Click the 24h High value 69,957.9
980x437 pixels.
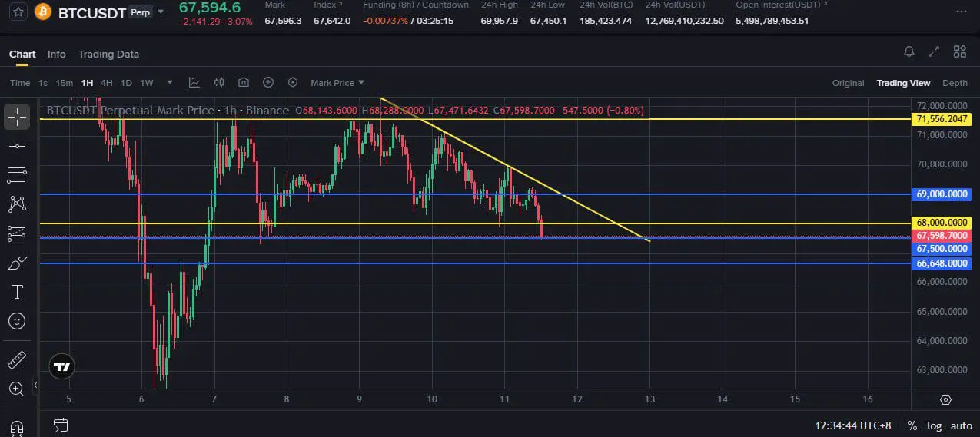pos(499,21)
